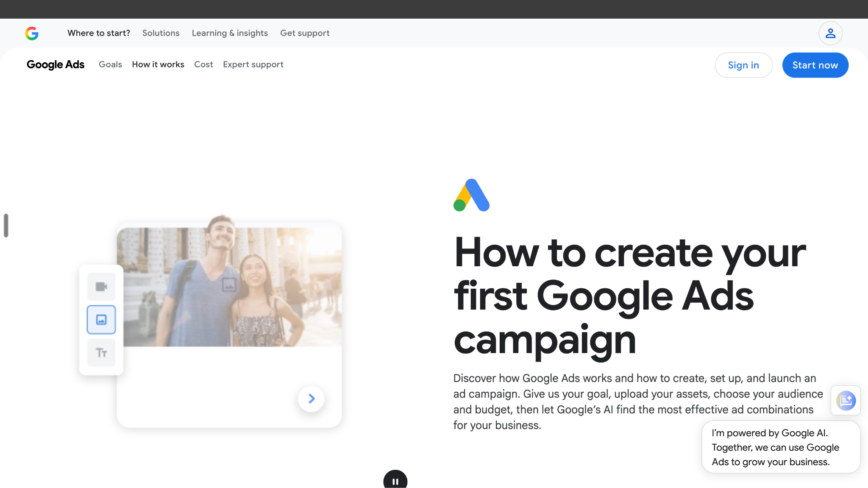Open the Expert support tab
868x488 pixels.
253,64
